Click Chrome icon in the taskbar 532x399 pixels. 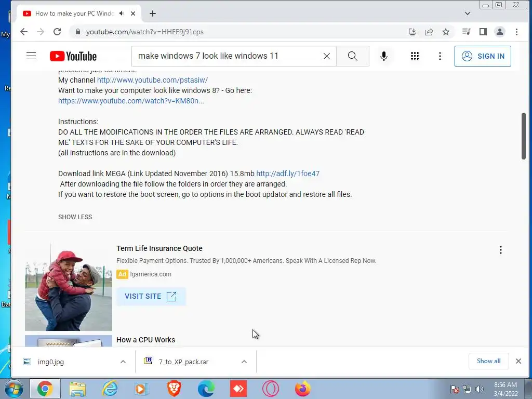point(45,389)
